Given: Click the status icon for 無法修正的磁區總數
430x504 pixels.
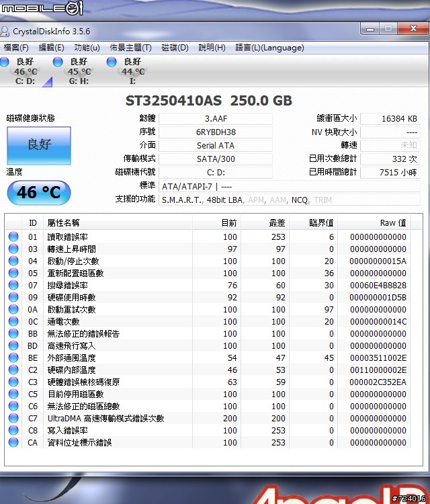Looking at the screenshot, I should tap(13, 406).
